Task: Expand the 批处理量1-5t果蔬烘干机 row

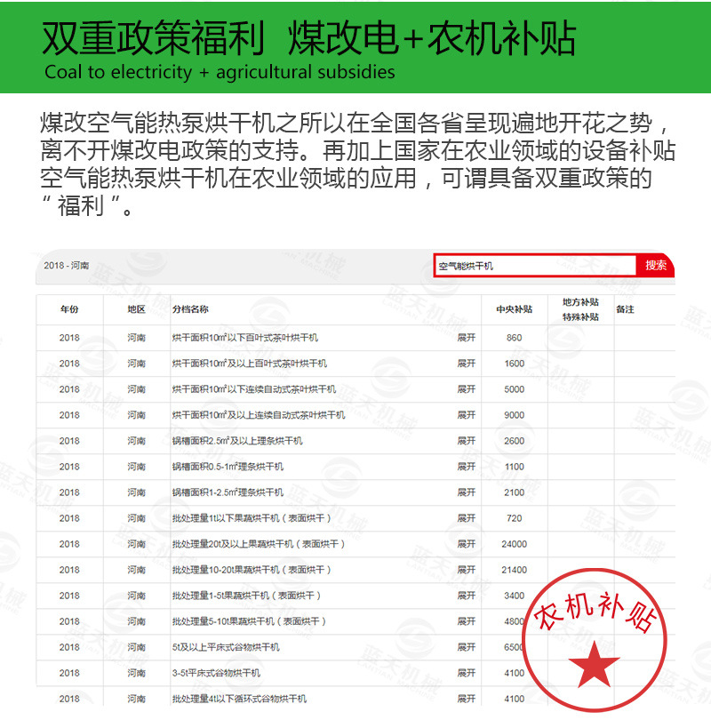Action: [x=467, y=596]
